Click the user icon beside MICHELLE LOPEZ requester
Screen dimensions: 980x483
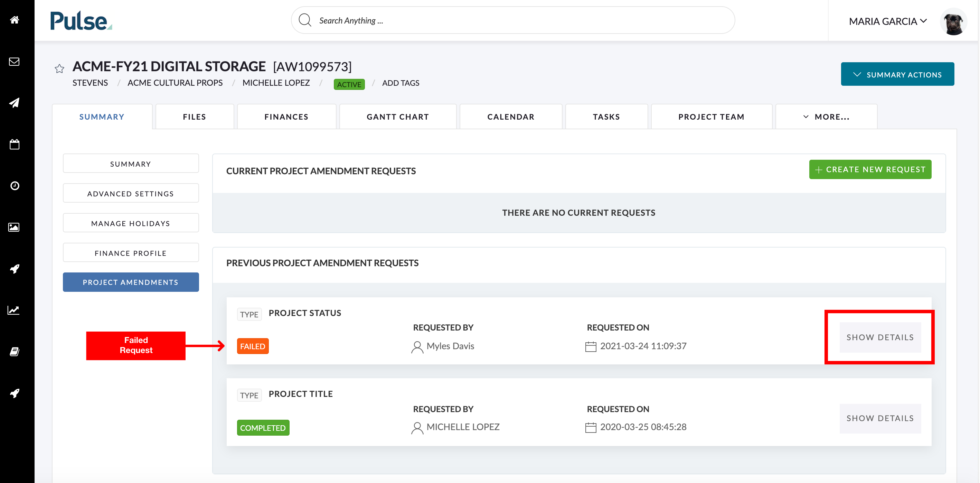pos(417,428)
